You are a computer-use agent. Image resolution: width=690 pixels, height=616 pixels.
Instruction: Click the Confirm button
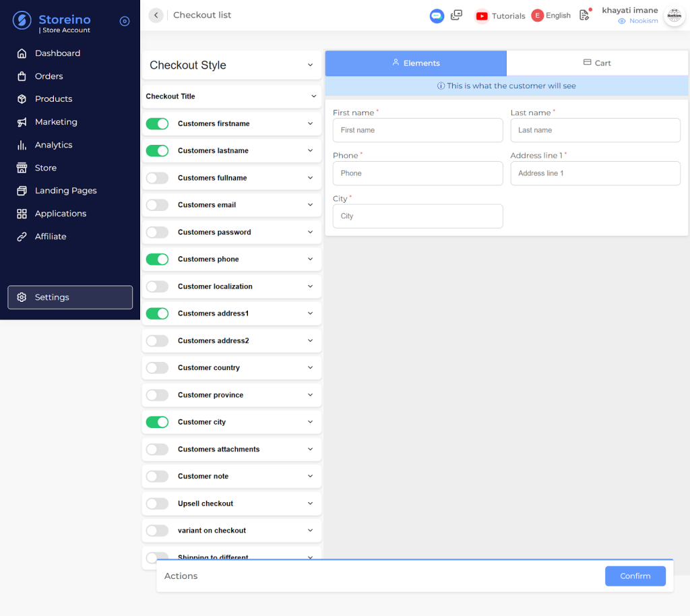pyautogui.click(x=635, y=576)
